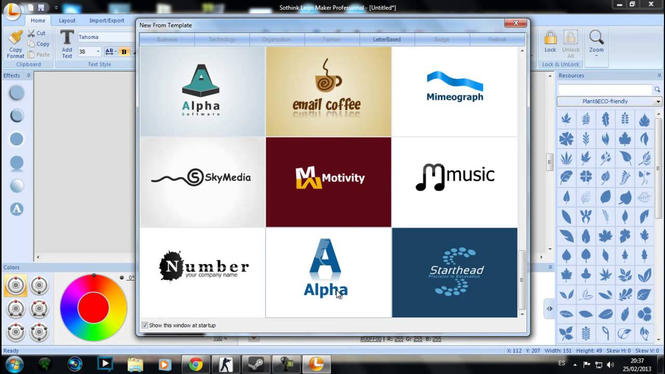Click the Cut scissors icon

(31, 33)
